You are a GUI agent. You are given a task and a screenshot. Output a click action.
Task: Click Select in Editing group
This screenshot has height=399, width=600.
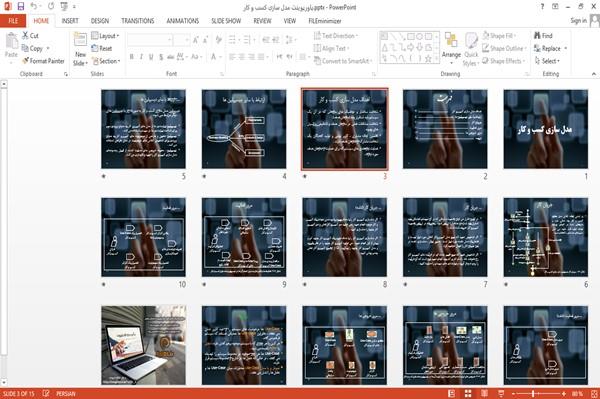pyautogui.click(x=547, y=61)
